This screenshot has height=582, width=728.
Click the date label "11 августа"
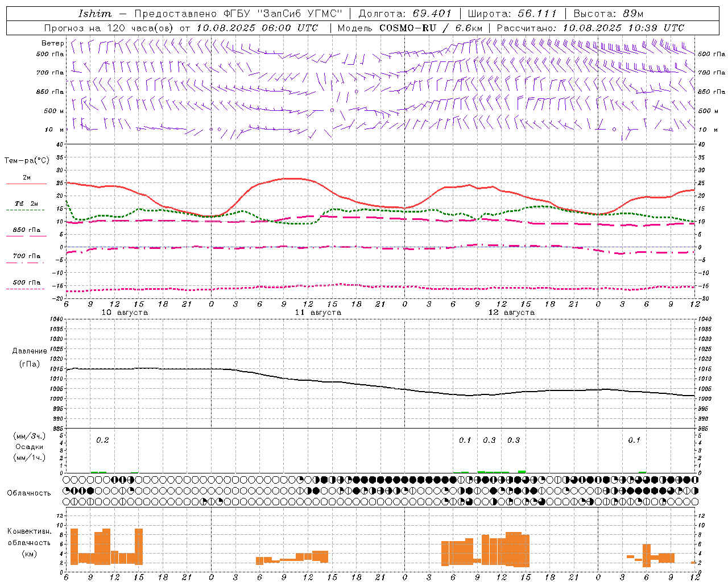pos(318,313)
